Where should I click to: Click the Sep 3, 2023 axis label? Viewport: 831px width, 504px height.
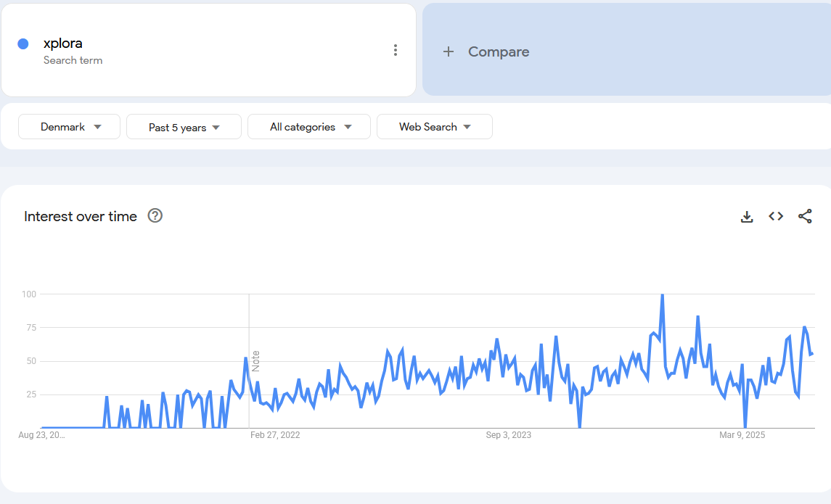509,435
